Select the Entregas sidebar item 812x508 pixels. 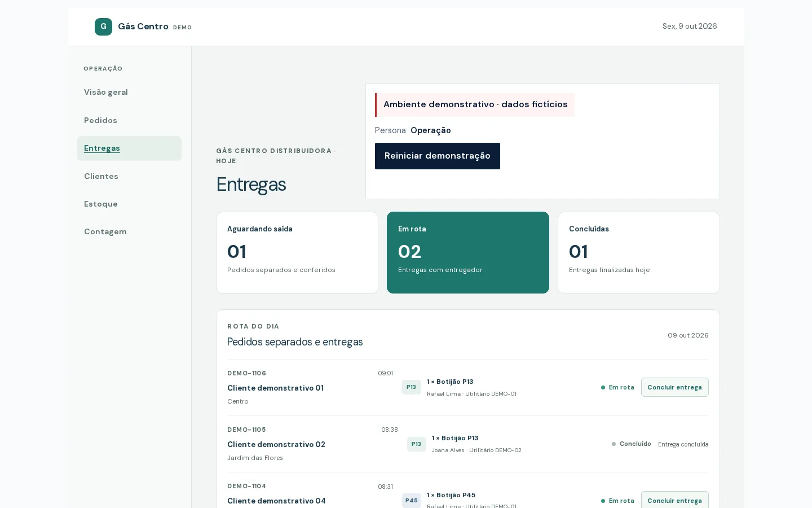click(x=129, y=148)
